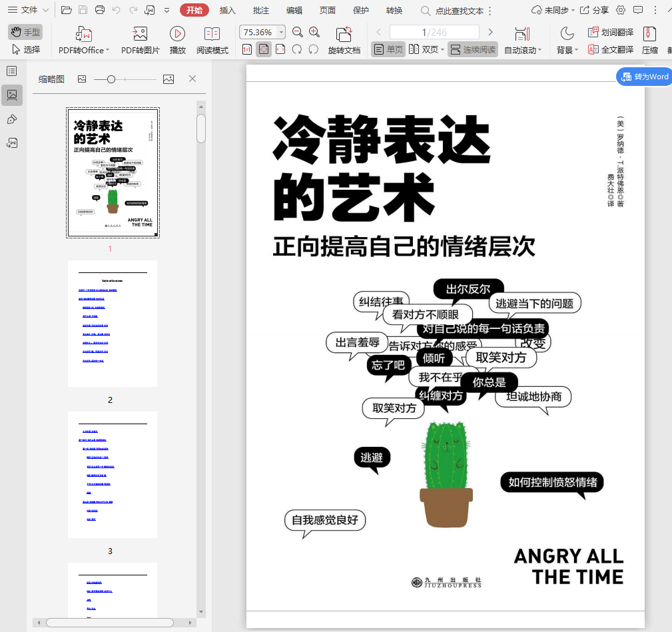Toggle the 选择 select tool
The height and width of the screenshot is (632, 672).
pyautogui.click(x=25, y=49)
